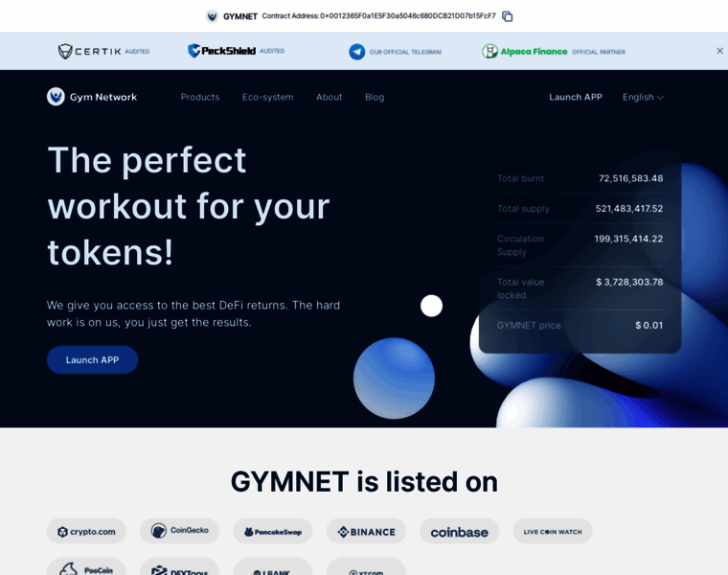Click the Total burnt value 72,516,583.48
Screen dimensions: 728x575
[631, 178]
